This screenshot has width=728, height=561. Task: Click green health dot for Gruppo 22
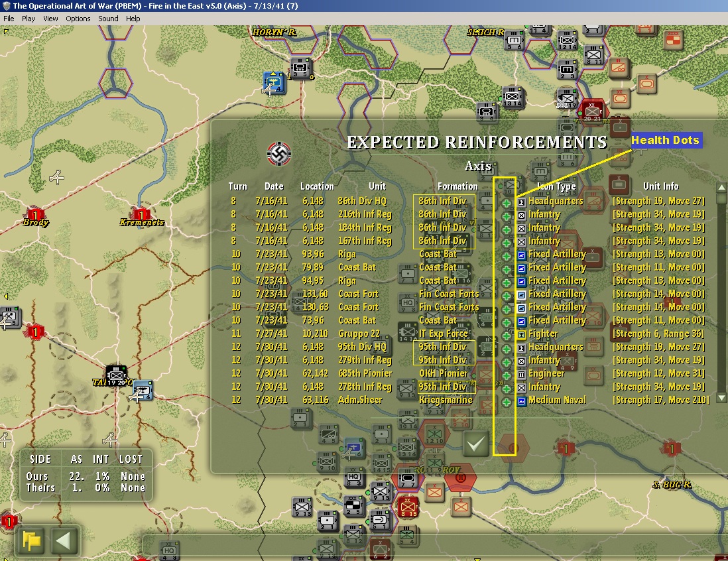pos(506,336)
